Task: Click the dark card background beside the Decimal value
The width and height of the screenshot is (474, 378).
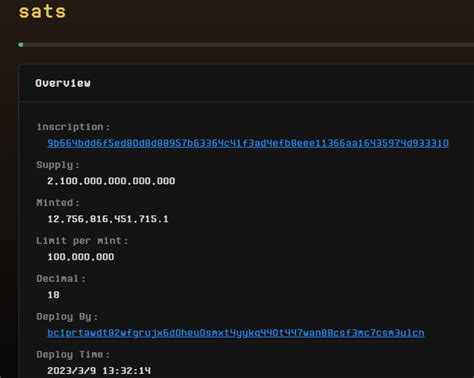Action: pyautogui.click(x=233, y=295)
